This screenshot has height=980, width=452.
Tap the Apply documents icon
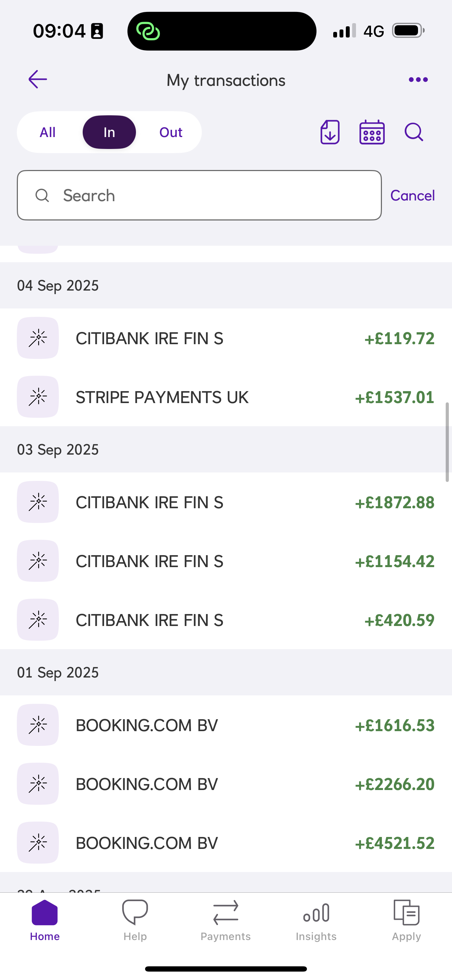406,913
